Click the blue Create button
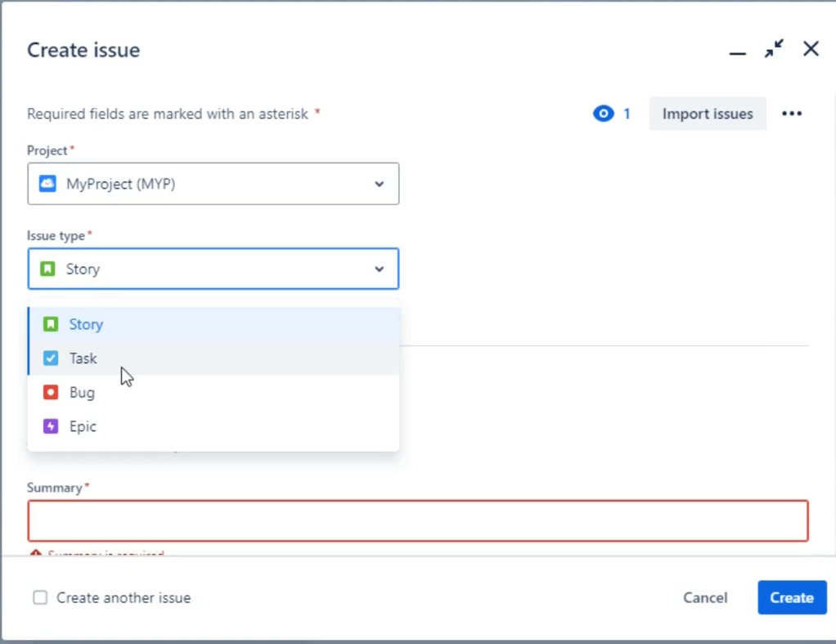The width and height of the screenshot is (836, 644). click(792, 597)
